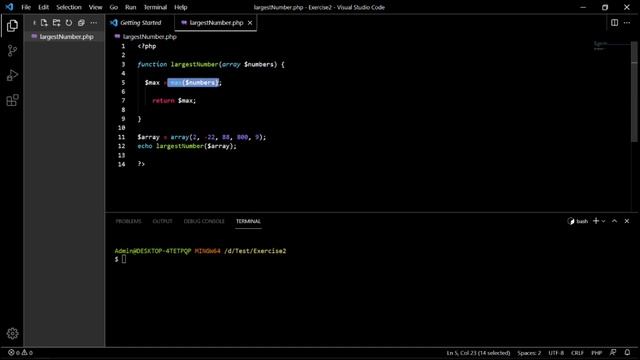
Task: Create a new file in Explorer
Action: coord(44,23)
